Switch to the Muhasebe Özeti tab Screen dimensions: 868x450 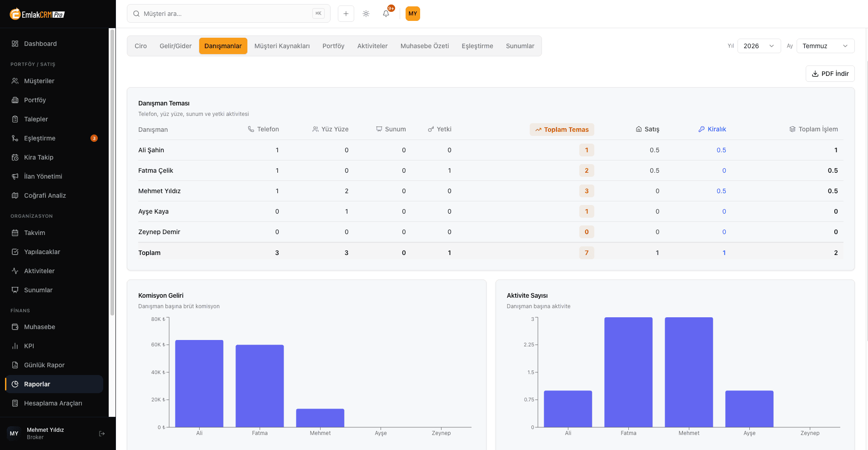point(425,46)
